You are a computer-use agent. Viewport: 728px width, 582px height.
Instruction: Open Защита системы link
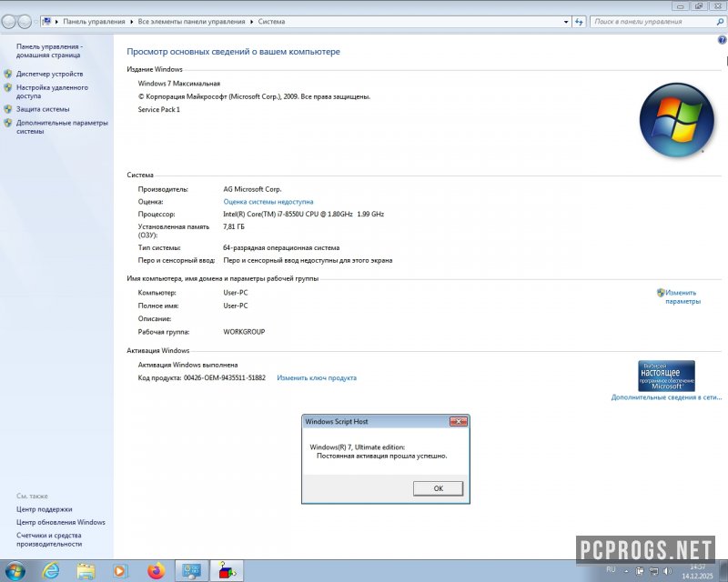click(x=43, y=109)
